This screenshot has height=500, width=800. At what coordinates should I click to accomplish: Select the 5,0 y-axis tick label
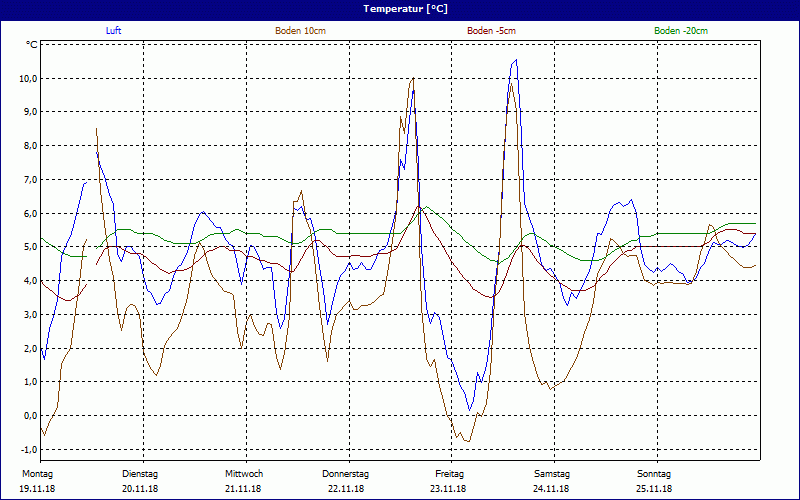[29, 247]
